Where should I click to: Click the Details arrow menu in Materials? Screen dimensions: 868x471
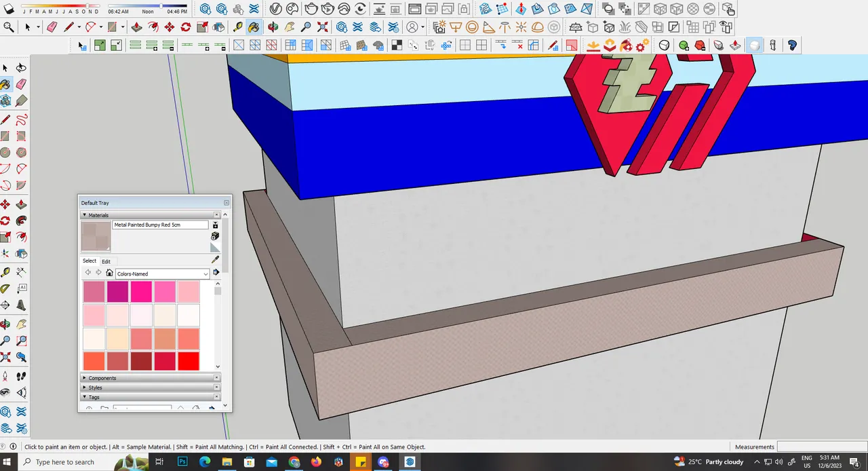click(216, 272)
